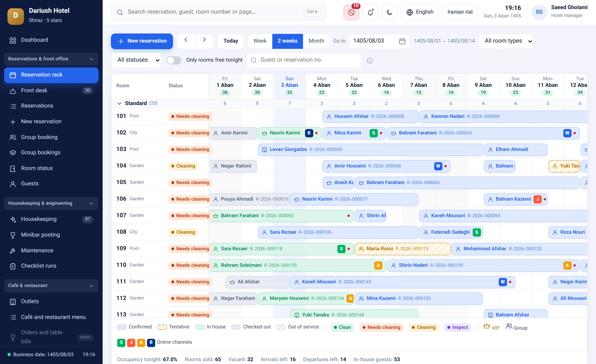Image resolution: width=596 pixels, height=364 pixels.
Task: Switch to Month view
Action: 316,41
